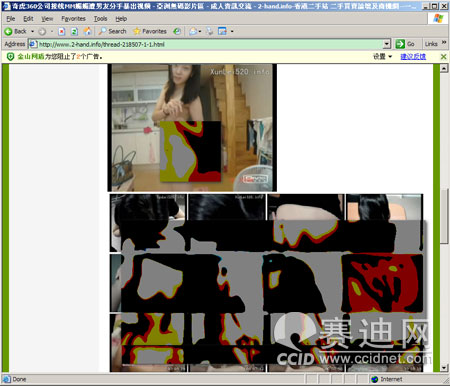Expand the address bar dropdown arrow
Viewport: 450px width, 386px height.
click(x=387, y=44)
